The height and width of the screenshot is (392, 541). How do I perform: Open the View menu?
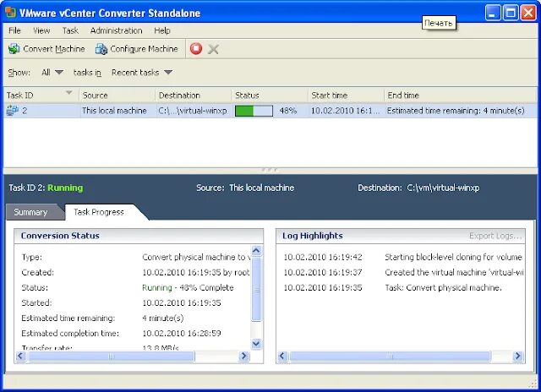point(41,30)
